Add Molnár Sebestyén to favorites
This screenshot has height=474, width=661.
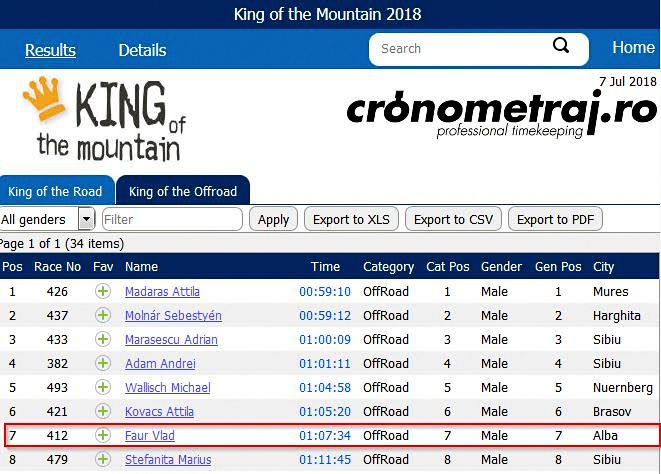(103, 315)
